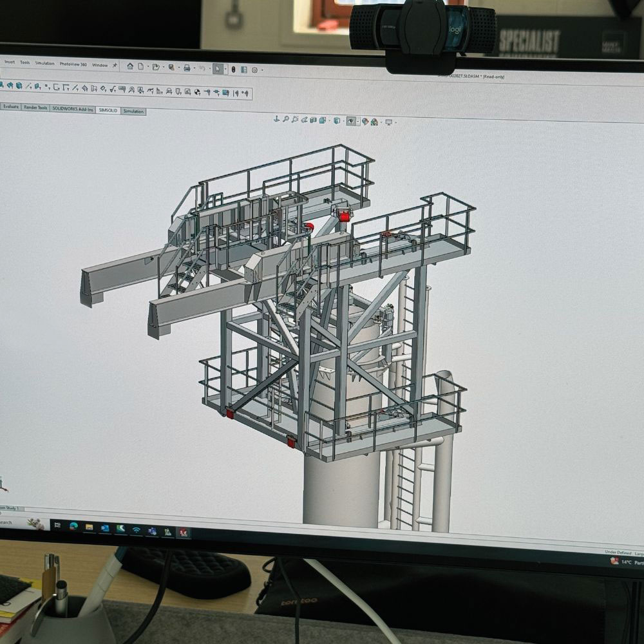Click the Edit Appearance sphere icon
644x644 pixels.
pyautogui.click(x=365, y=120)
